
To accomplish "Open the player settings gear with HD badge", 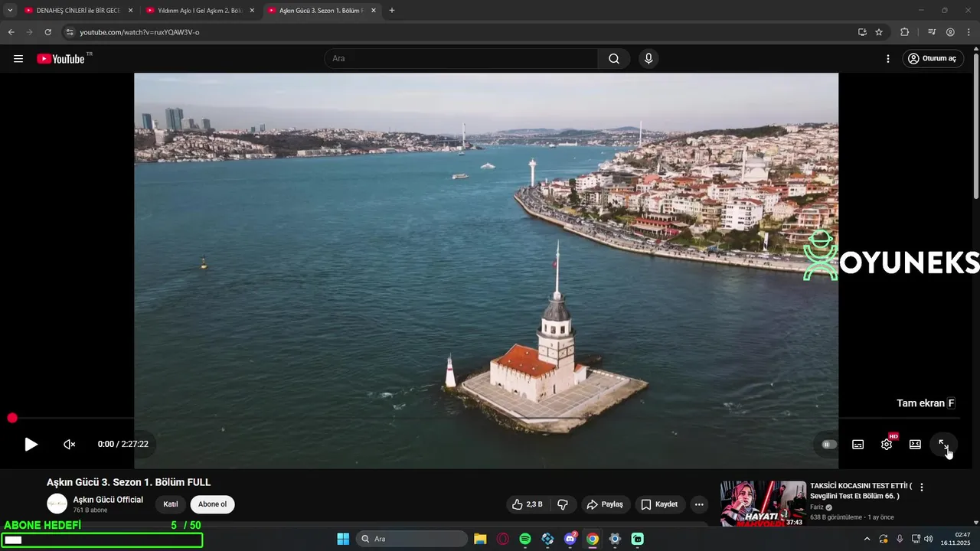I will [x=887, y=445].
